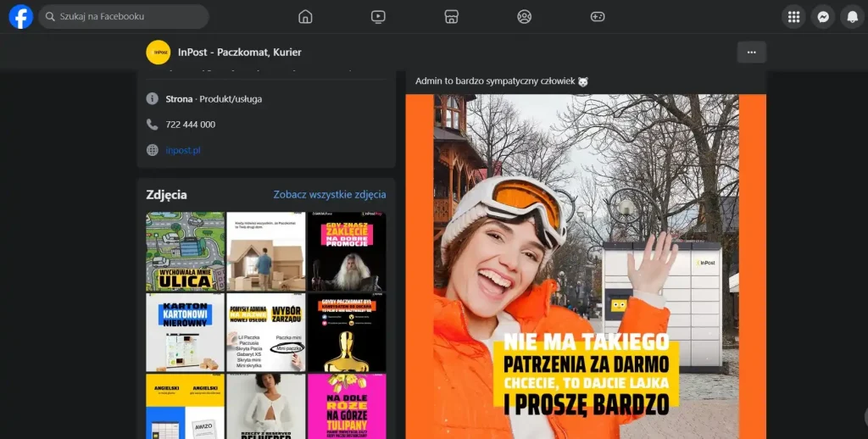This screenshot has width=868, height=439.
Task: Open notifications bell icon
Action: click(853, 17)
